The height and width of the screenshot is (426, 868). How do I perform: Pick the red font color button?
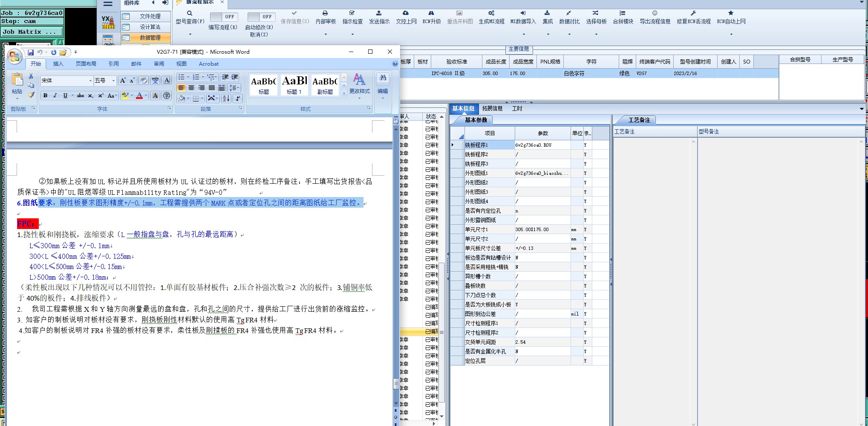pyautogui.click(x=139, y=96)
